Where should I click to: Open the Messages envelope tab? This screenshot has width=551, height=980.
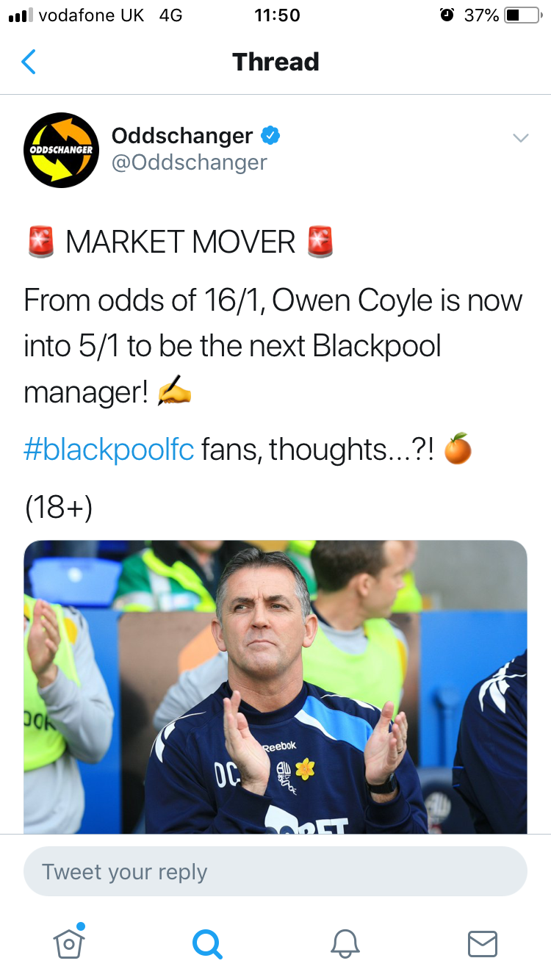pos(483,943)
